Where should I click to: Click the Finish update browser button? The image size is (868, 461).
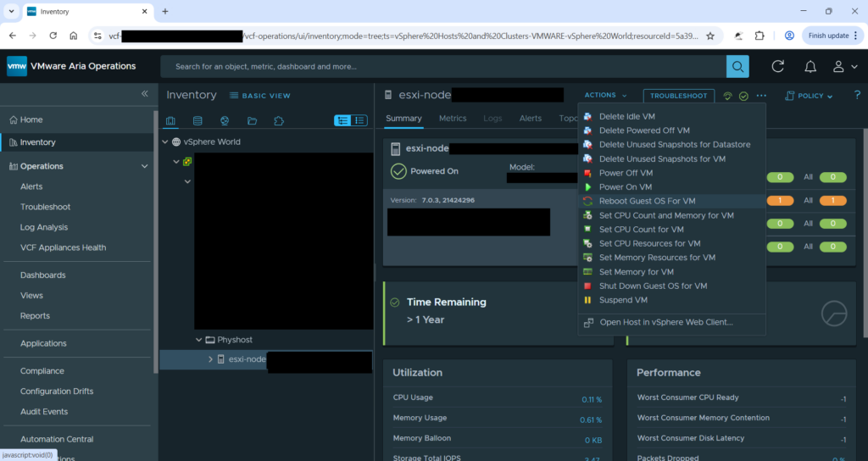(833, 36)
